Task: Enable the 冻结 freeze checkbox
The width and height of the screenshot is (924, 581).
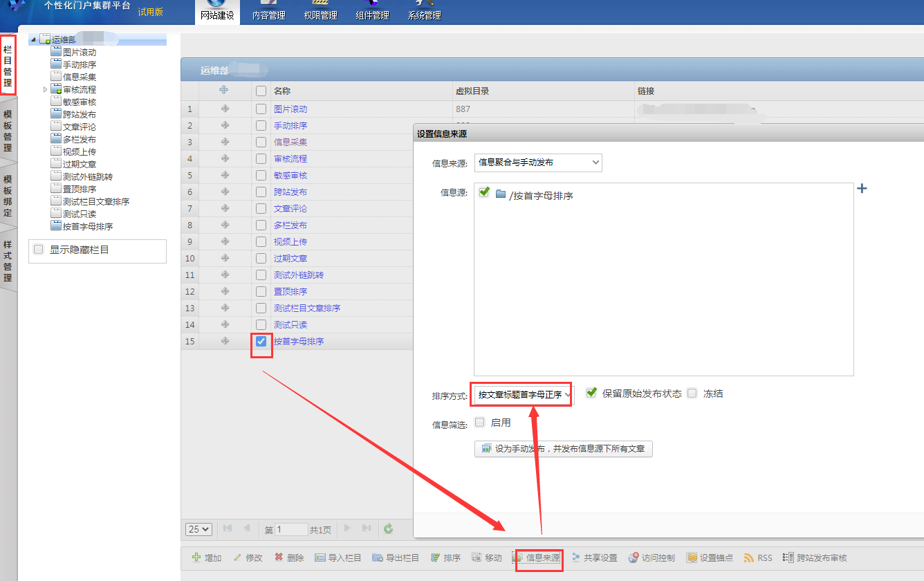Action: tap(692, 393)
